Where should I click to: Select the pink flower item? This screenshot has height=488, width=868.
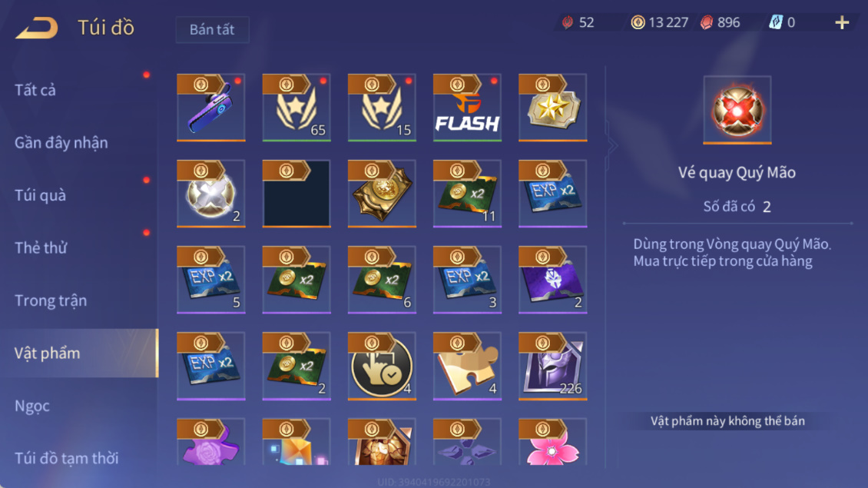[x=552, y=442]
